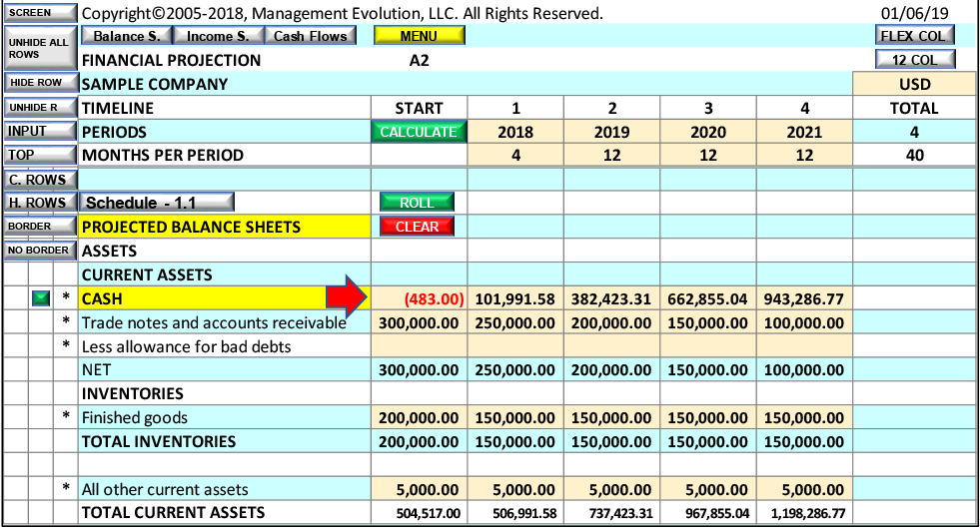Image resolution: width=980 pixels, height=531 pixels.
Task: Select total months value 40
Action: [x=914, y=155]
